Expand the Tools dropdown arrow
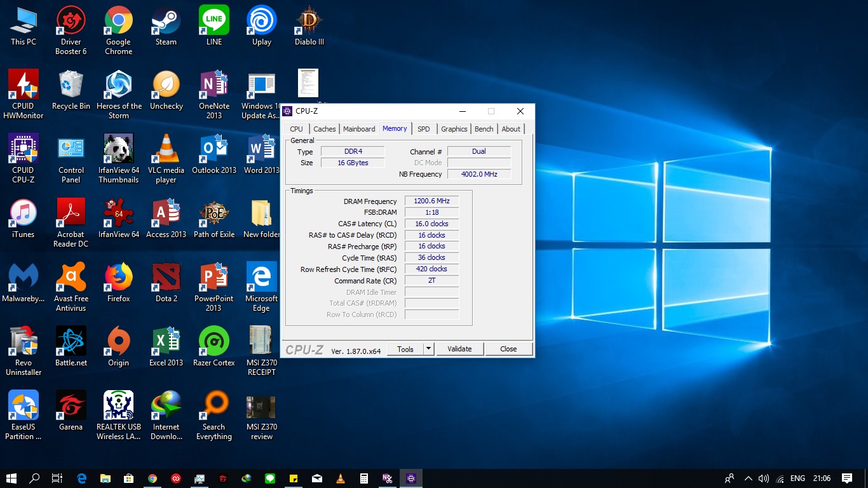868x488 pixels. (x=428, y=349)
